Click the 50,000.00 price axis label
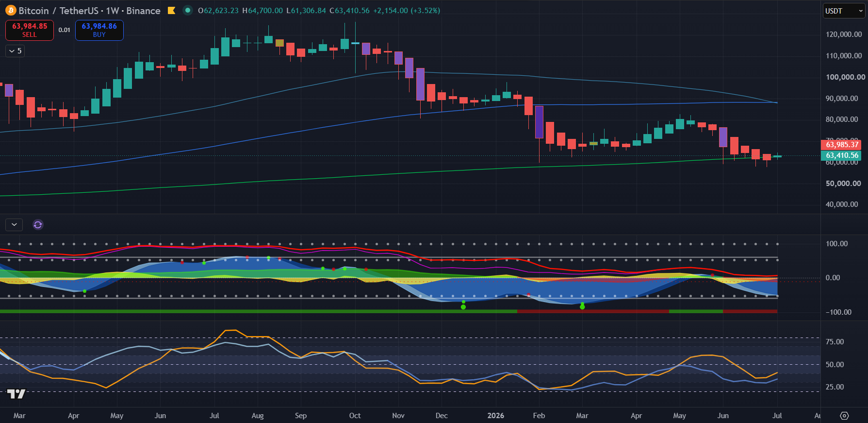Screen dimensions: 868x423 click(843, 183)
